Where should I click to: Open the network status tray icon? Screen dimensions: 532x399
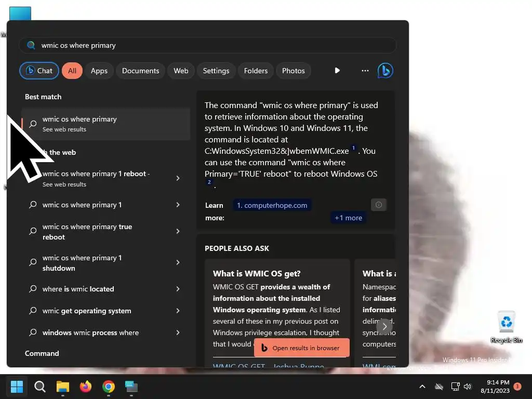point(455,387)
